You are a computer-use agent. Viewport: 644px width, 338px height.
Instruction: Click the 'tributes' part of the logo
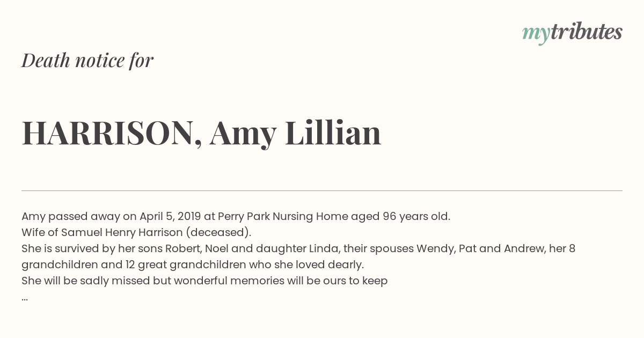pos(586,32)
